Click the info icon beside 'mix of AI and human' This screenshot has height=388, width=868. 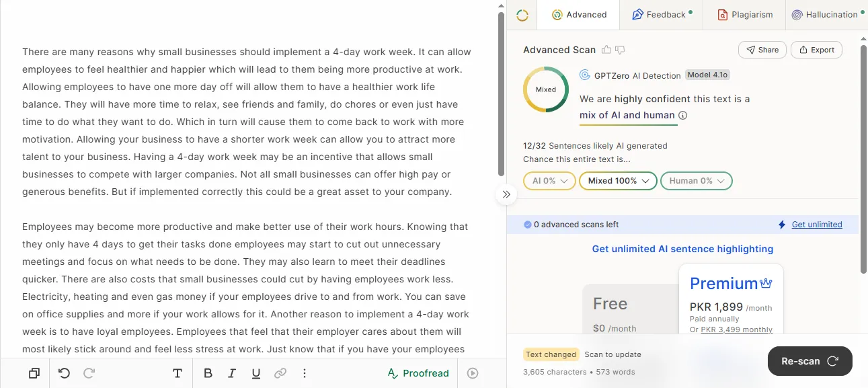[682, 115]
